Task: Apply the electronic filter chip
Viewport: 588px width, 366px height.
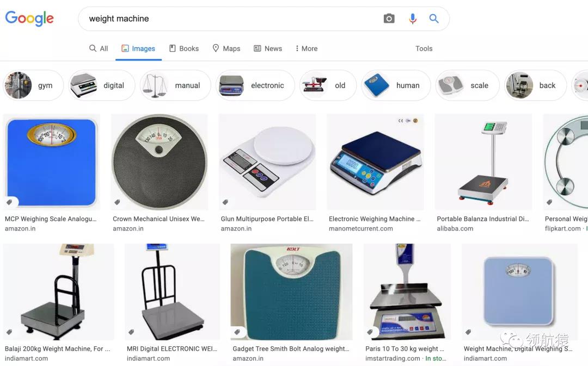Action: 255,85
